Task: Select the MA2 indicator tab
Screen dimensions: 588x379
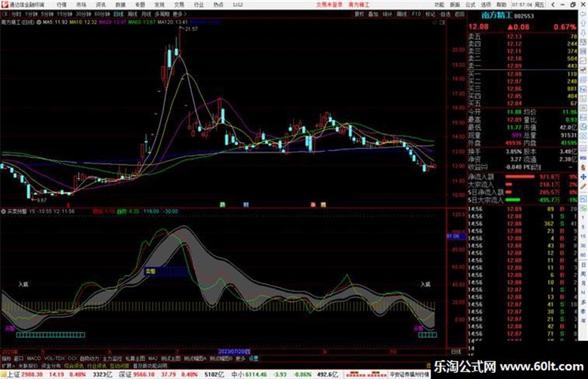Action: (153, 358)
